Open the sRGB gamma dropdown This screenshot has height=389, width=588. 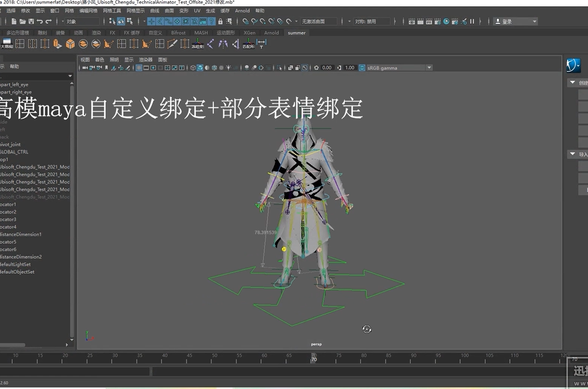430,68
